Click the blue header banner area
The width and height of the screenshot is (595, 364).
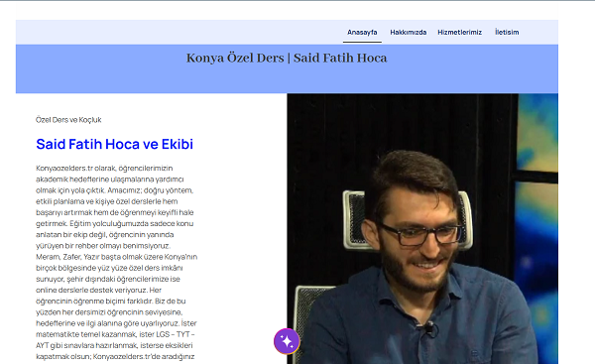coord(287,68)
